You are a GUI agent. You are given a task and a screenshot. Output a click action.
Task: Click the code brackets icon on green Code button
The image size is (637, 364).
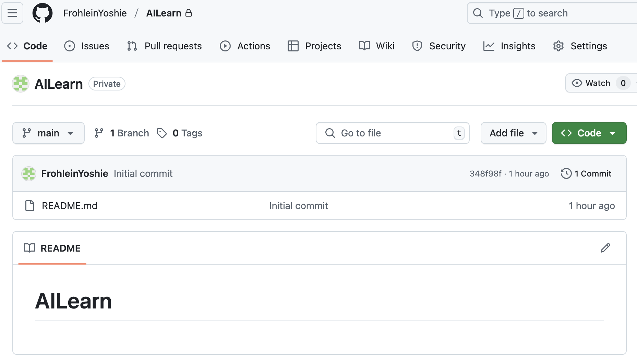566,133
